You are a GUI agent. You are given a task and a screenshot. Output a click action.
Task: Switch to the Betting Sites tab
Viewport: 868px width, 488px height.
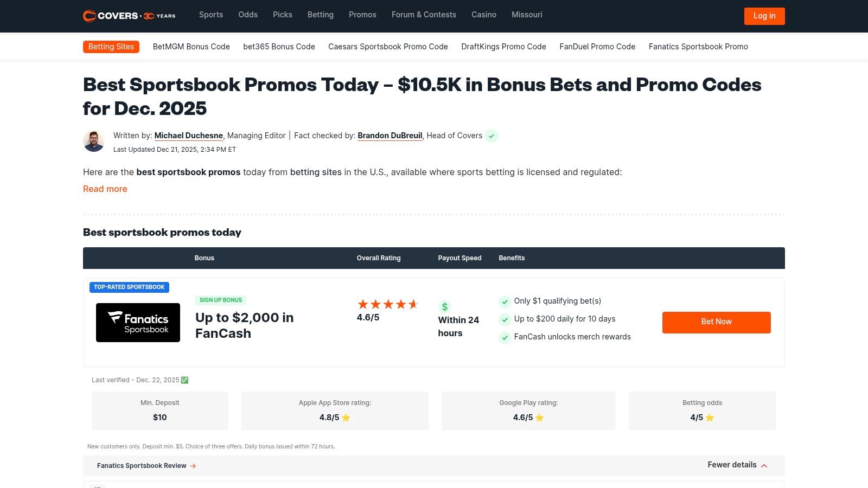[111, 47]
